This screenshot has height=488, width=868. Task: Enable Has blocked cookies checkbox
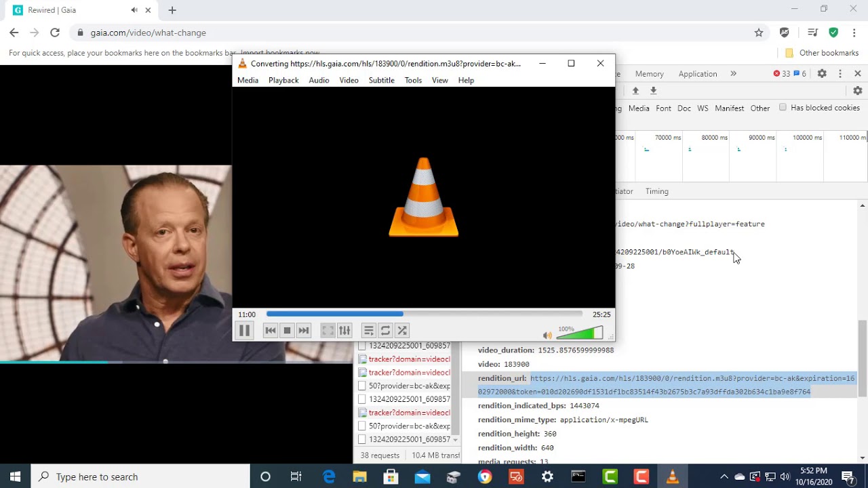pos(783,107)
